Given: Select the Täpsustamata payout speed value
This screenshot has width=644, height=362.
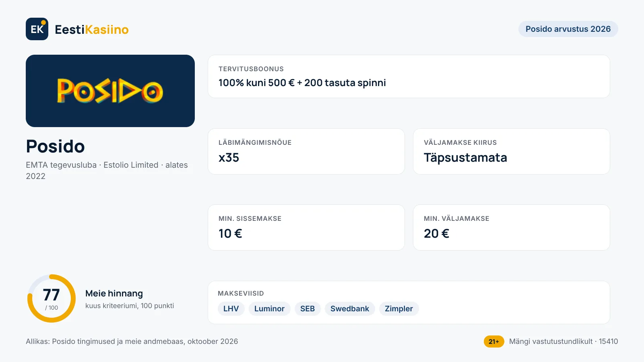Looking at the screenshot, I should click(x=465, y=158).
